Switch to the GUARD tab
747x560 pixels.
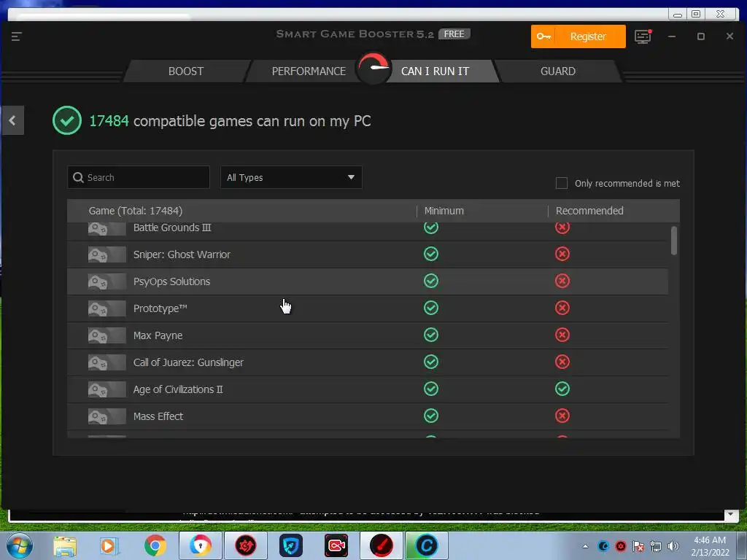[x=558, y=71]
